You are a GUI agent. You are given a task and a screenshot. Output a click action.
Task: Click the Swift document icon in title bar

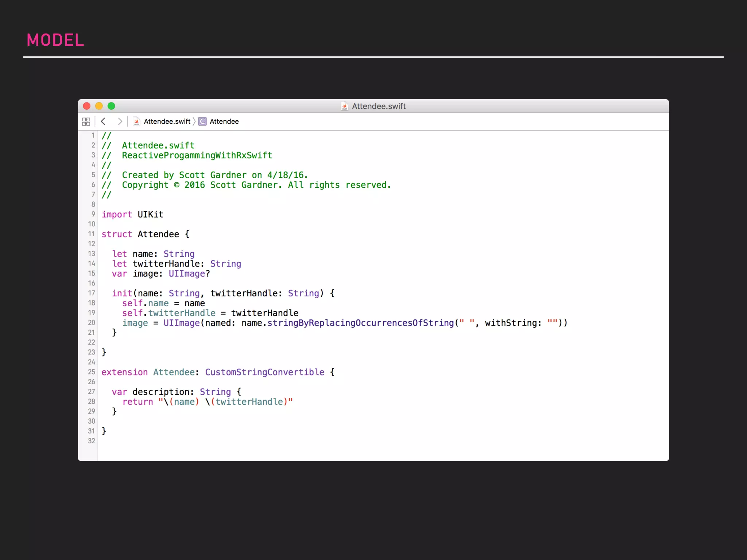(x=344, y=106)
